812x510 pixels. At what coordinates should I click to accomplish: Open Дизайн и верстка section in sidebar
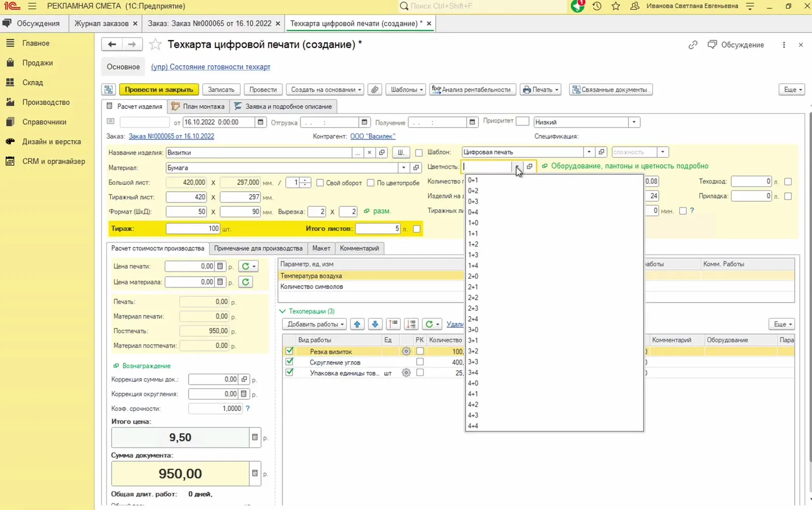coord(51,142)
